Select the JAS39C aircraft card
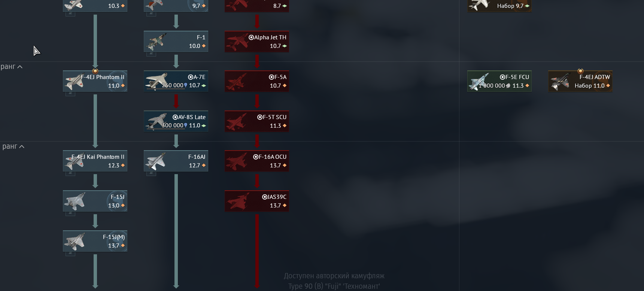This screenshot has height=291, width=644. [257, 201]
